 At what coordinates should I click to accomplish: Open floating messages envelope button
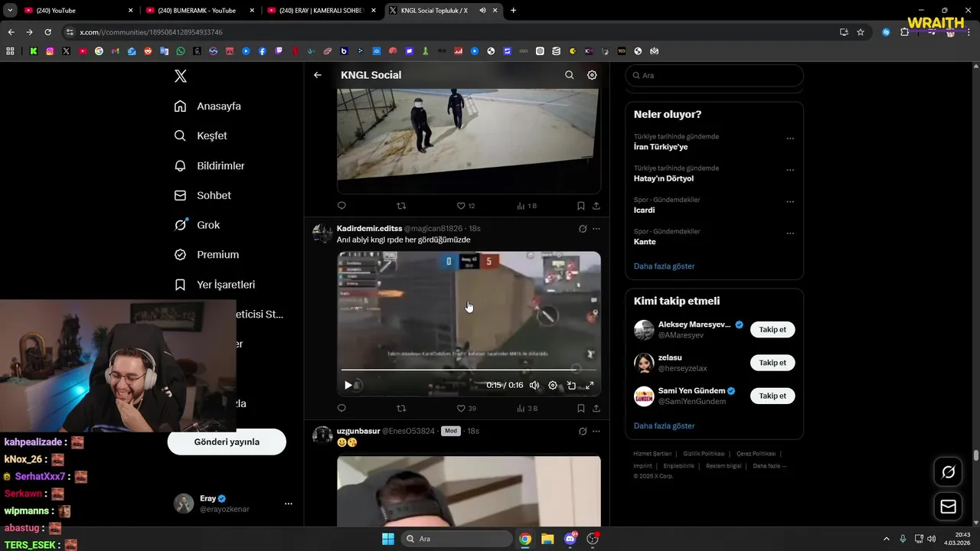tap(948, 507)
